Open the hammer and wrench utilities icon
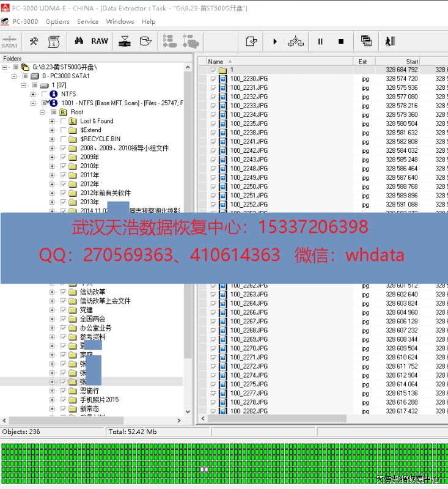This screenshot has height=489, width=448. [34, 42]
